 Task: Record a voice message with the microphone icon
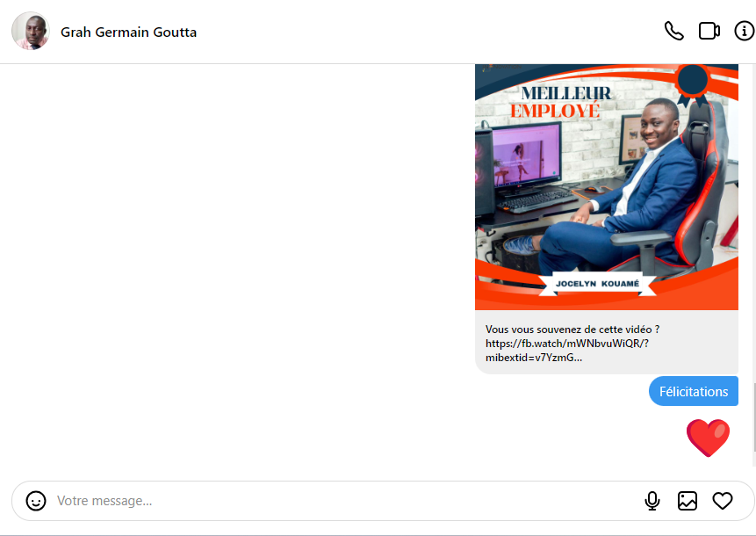coord(652,501)
